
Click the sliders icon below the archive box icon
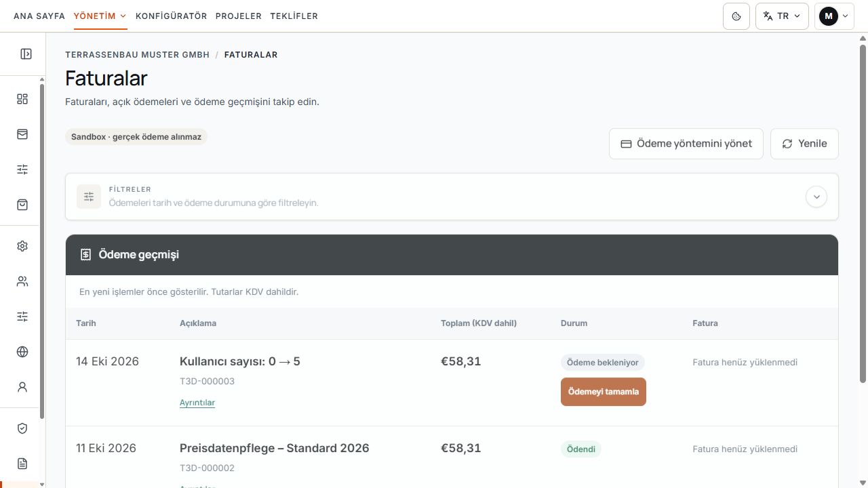coord(22,169)
